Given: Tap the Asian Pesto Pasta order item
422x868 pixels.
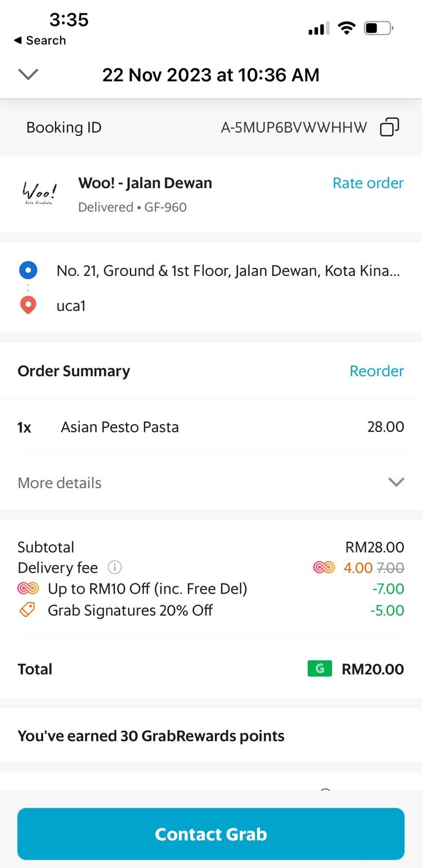Looking at the screenshot, I should click(120, 427).
